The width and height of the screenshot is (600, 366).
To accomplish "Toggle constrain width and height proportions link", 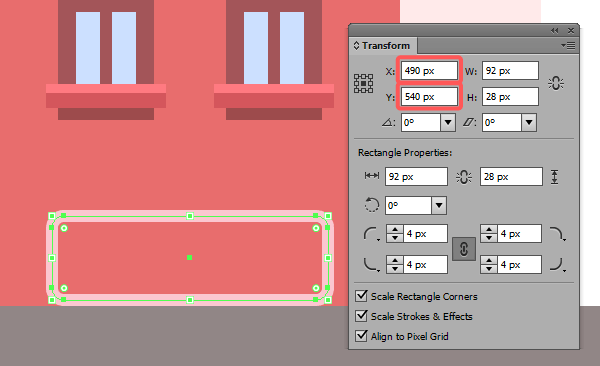I will (x=556, y=83).
